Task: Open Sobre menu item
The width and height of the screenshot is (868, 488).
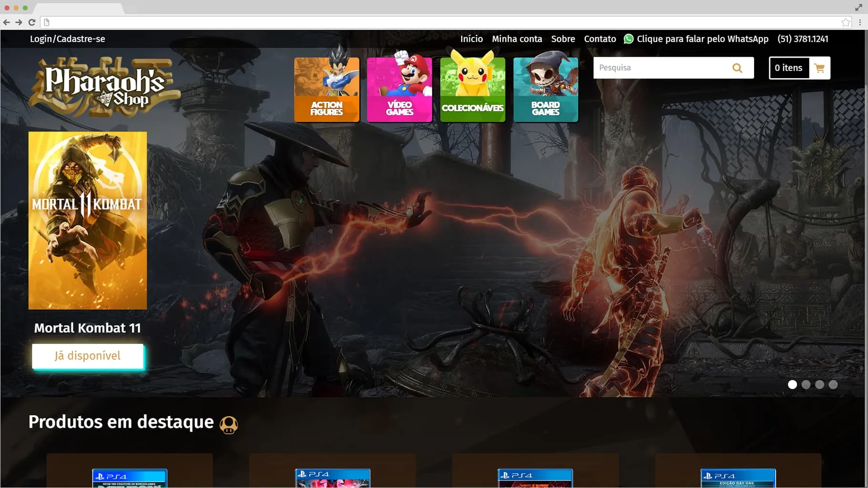Action: coord(563,39)
